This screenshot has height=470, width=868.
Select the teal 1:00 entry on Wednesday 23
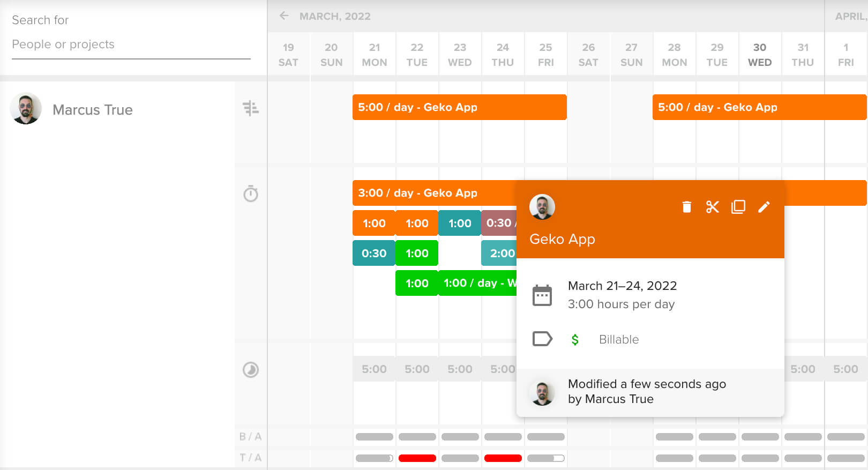pyautogui.click(x=460, y=223)
